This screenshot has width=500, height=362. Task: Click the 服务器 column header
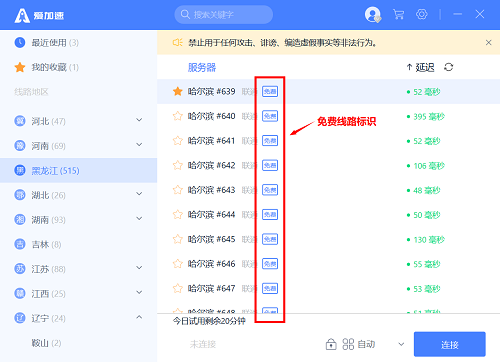point(202,67)
